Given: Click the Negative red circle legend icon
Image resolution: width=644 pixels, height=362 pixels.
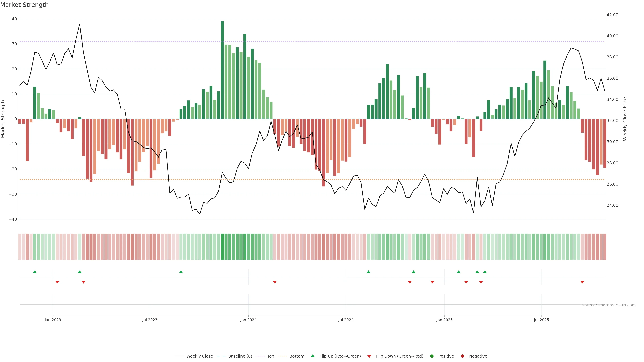Looking at the screenshot, I should point(462,356).
